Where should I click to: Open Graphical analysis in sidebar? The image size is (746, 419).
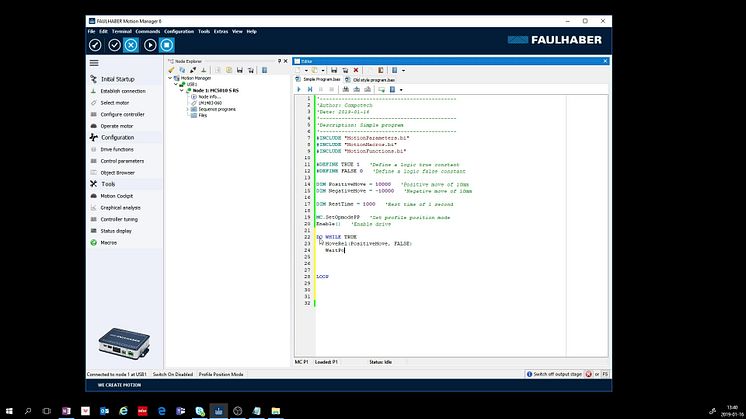[x=120, y=208]
